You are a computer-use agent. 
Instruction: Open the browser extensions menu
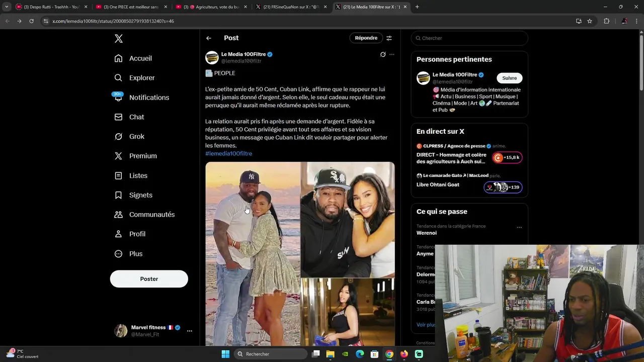[606, 21]
